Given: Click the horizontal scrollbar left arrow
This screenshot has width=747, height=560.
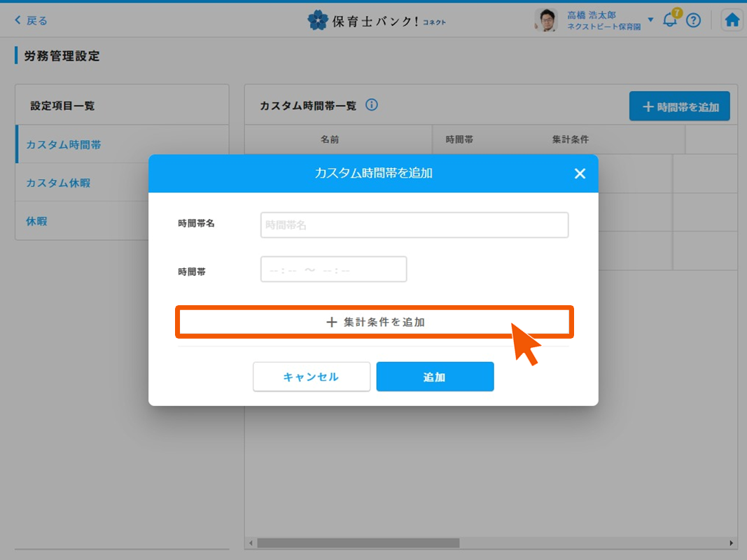Looking at the screenshot, I should (251, 543).
